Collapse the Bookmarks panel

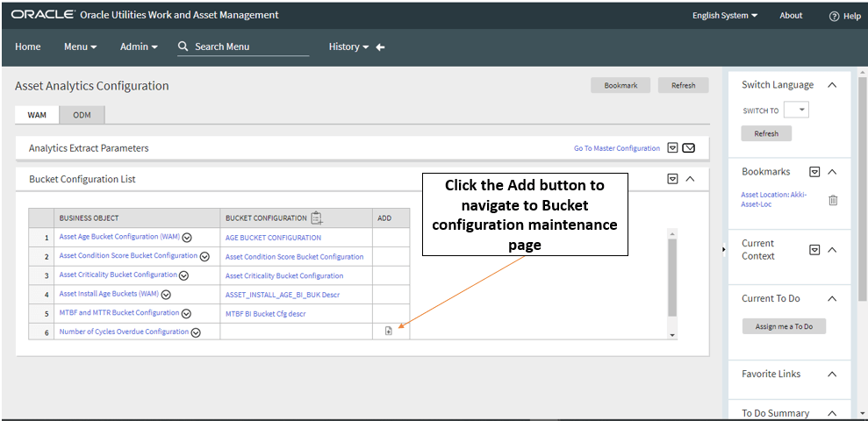831,172
